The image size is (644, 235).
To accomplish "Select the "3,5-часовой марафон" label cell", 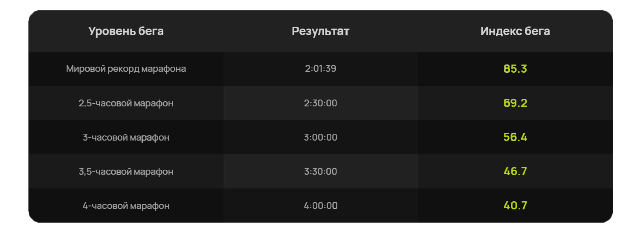I will (126, 172).
